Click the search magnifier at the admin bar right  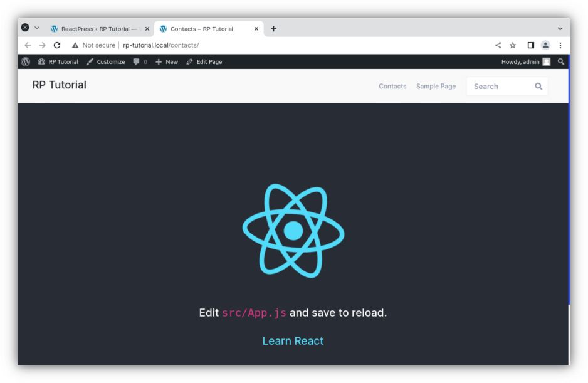point(561,61)
